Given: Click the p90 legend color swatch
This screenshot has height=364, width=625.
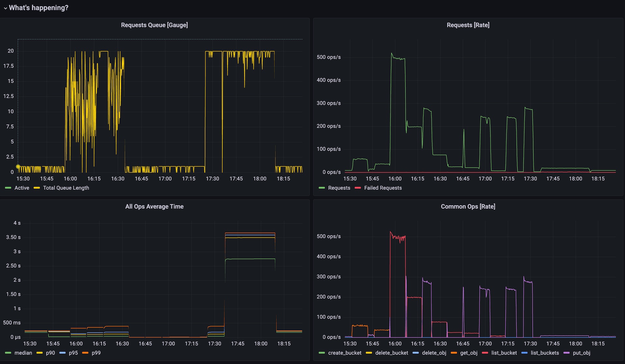Looking at the screenshot, I should coord(40,353).
